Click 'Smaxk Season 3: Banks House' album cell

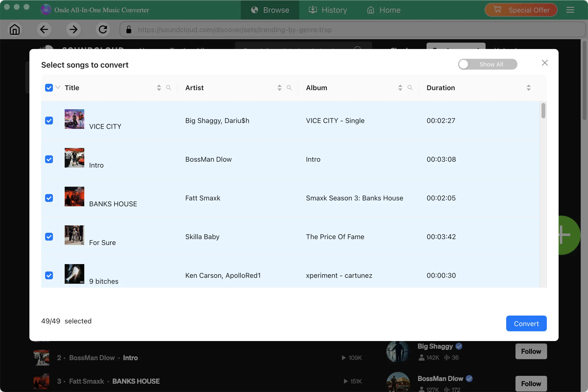tap(355, 198)
